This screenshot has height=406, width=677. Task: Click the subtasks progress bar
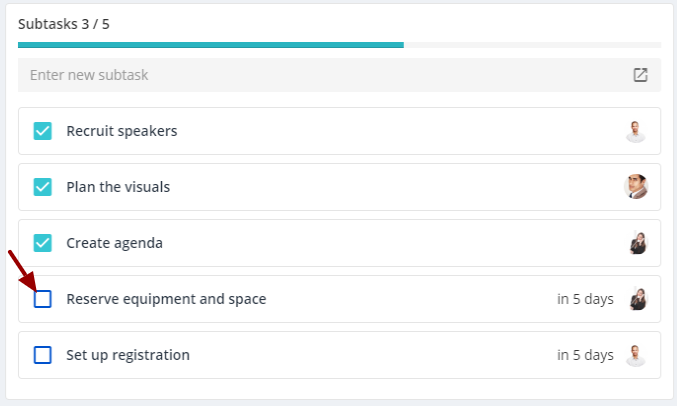click(x=339, y=45)
